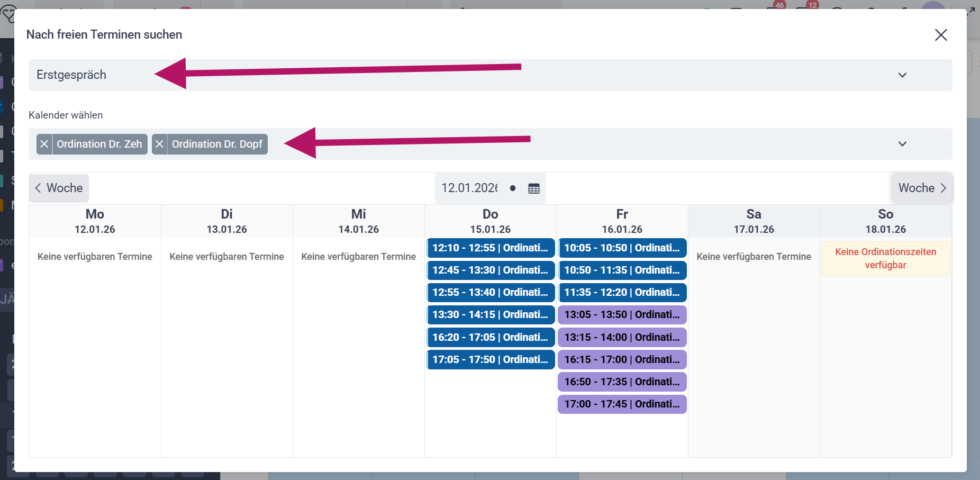Image resolution: width=980 pixels, height=480 pixels.
Task: Click the Di 13.01.26 day header
Action: pos(227,221)
